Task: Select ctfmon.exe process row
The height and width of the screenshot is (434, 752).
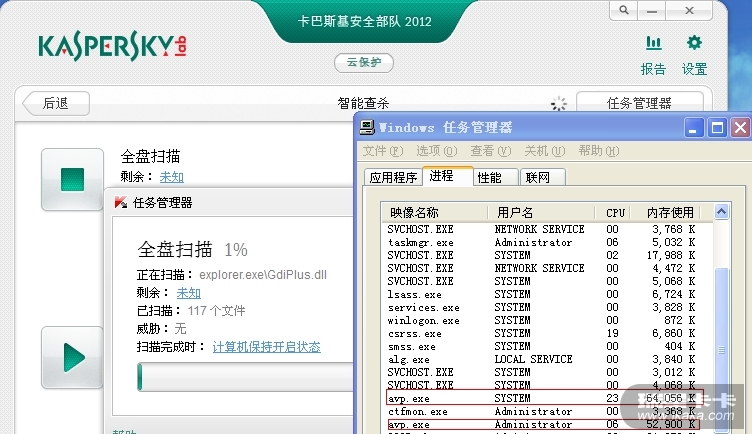Action: [541, 411]
